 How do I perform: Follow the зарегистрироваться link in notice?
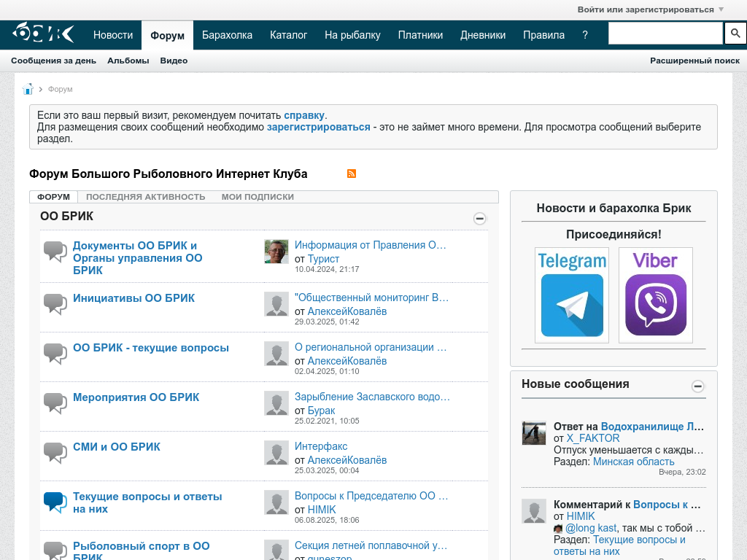318,127
